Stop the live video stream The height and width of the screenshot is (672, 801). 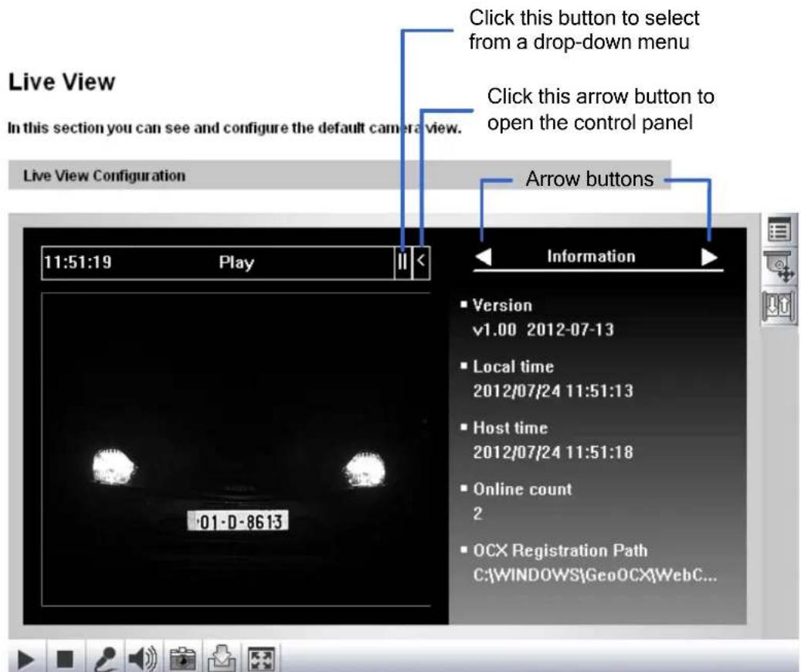coord(65,659)
